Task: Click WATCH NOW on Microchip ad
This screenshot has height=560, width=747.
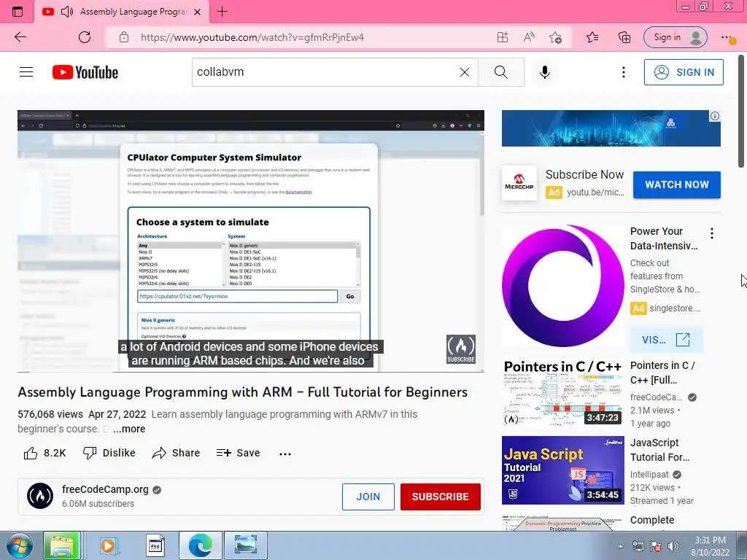Action: [x=676, y=184]
